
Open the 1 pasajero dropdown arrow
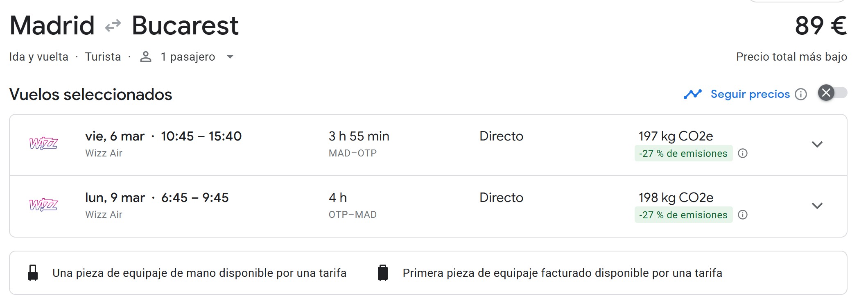coord(230,57)
